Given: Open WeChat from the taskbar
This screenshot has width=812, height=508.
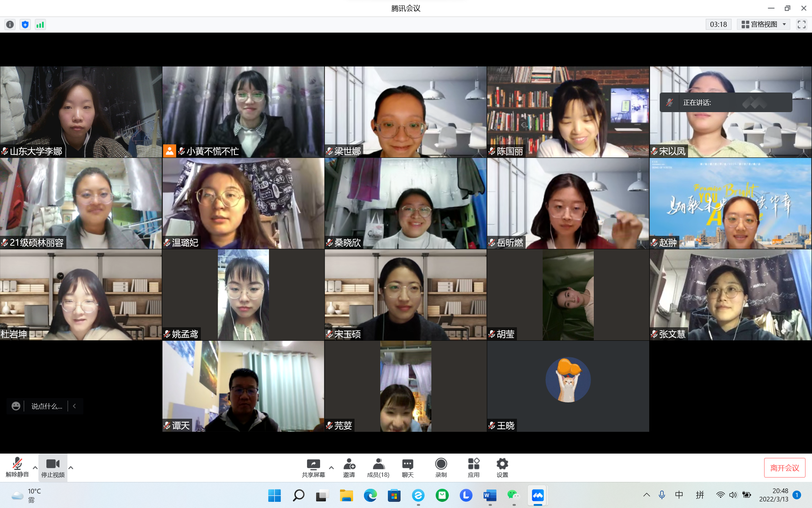Looking at the screenshot, I should [513, 495].
